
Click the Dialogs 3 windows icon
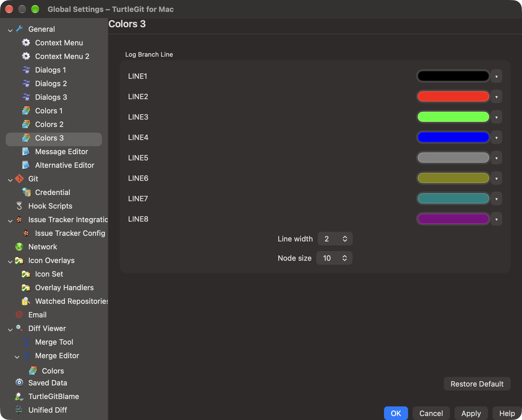pyautogui.click(x=26, y=97)
